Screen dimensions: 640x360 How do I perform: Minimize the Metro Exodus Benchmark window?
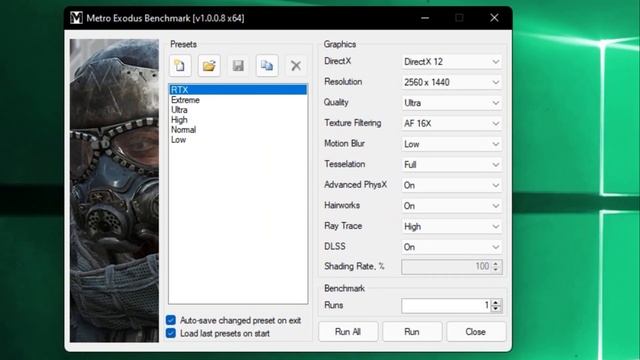[x=425, y=18]
